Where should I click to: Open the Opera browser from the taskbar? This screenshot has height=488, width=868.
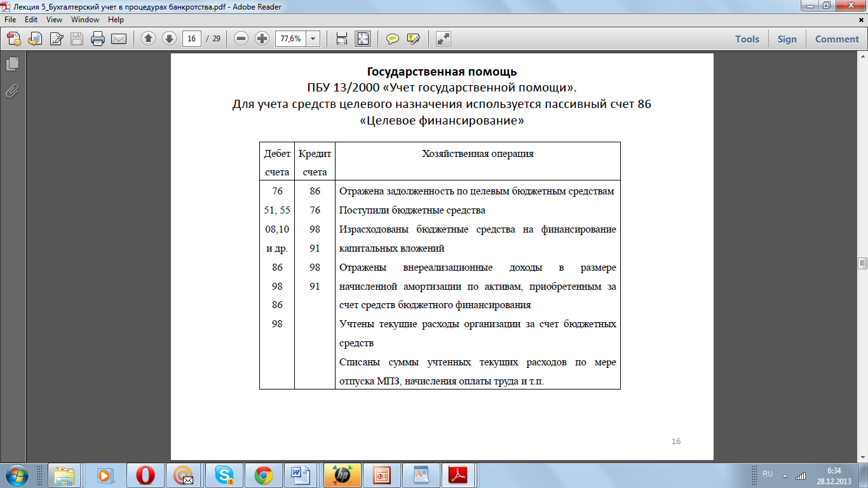(146, 475)
